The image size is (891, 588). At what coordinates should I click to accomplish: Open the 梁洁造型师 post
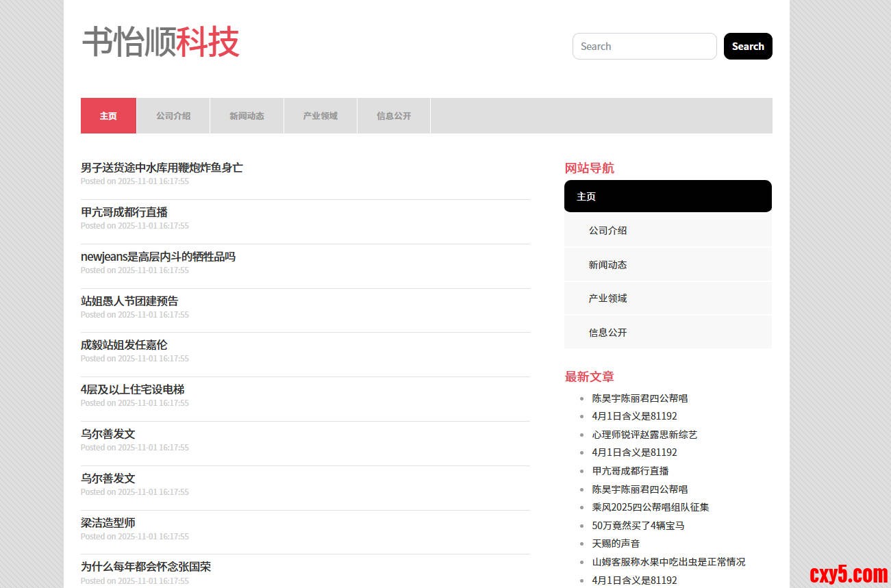(x=108, y=523)
